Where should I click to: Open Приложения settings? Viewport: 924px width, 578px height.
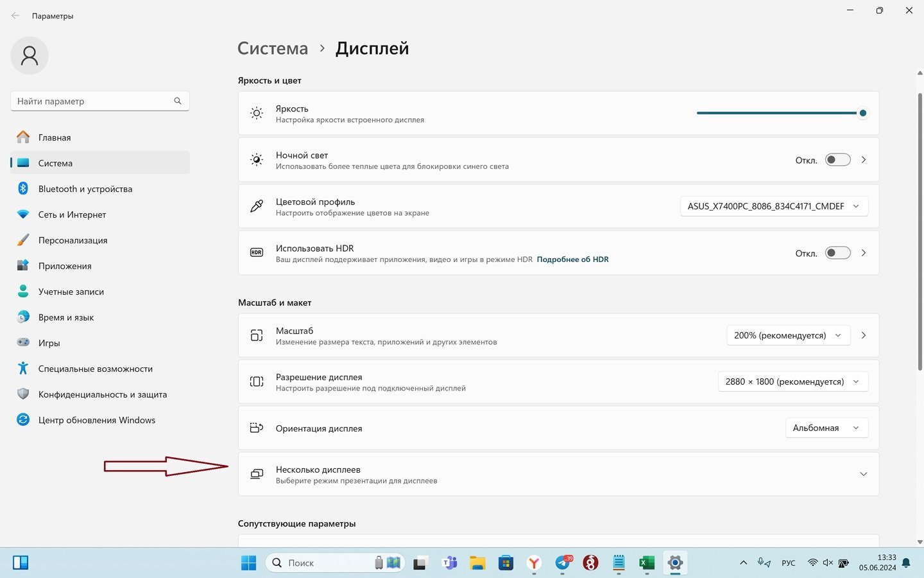(100, 266)
